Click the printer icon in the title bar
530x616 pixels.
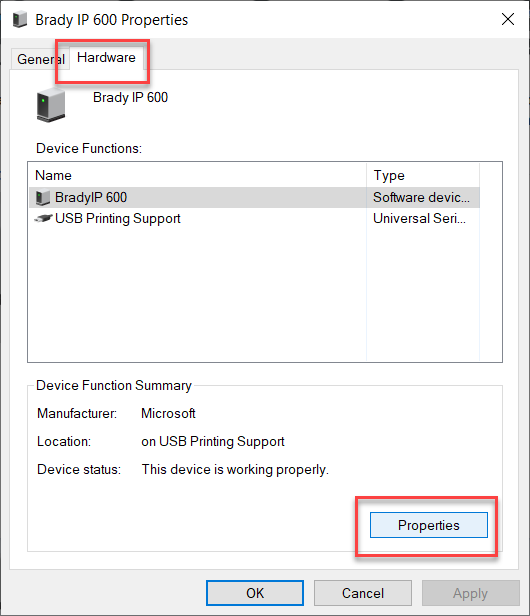pos(20,20)
